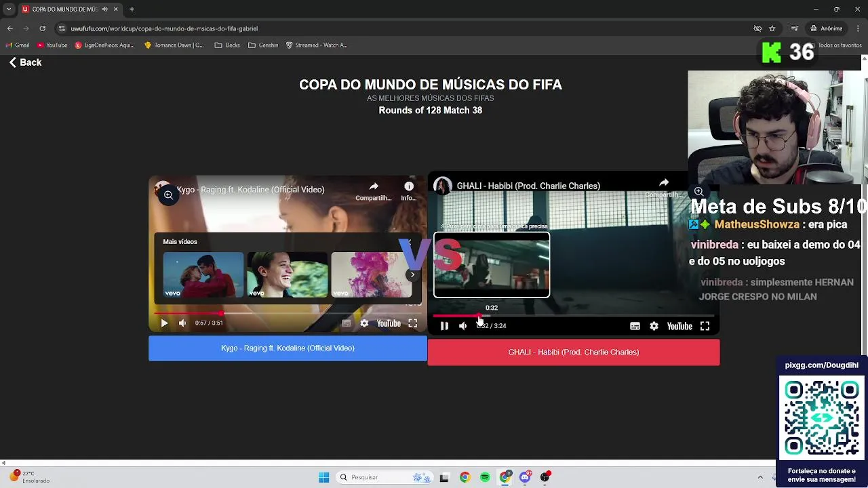Open Streamed - Watch bookmark

pos(317,45)
